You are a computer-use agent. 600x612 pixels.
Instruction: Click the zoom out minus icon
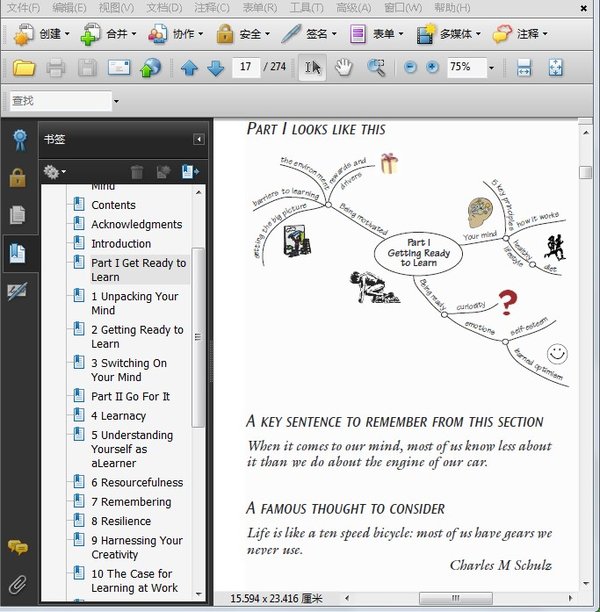(410, 68)
